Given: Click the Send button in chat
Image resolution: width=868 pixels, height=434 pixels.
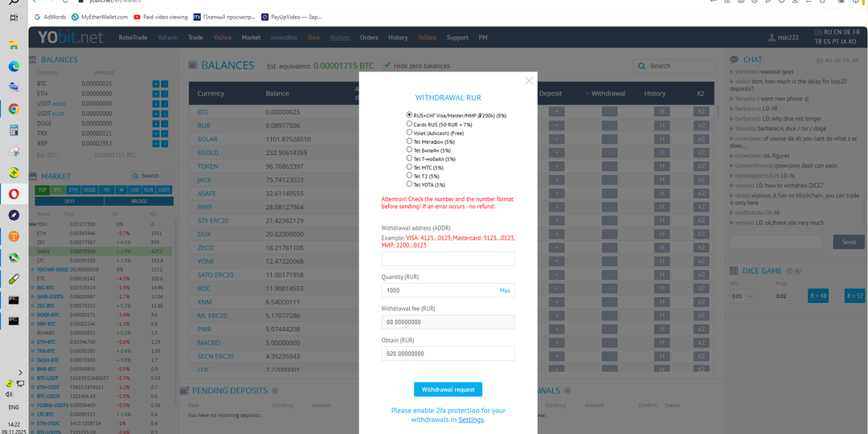Looking at the screenshot, I should point(849,242).
